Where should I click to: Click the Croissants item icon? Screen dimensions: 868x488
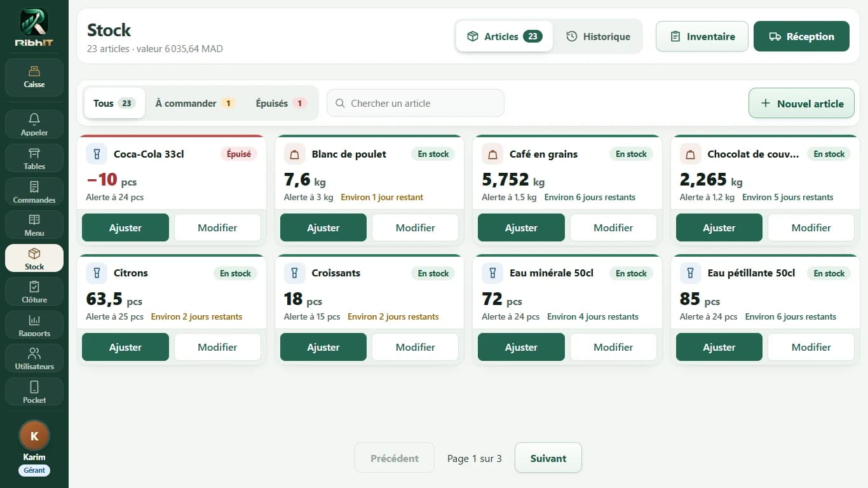[x=294, y=273]
